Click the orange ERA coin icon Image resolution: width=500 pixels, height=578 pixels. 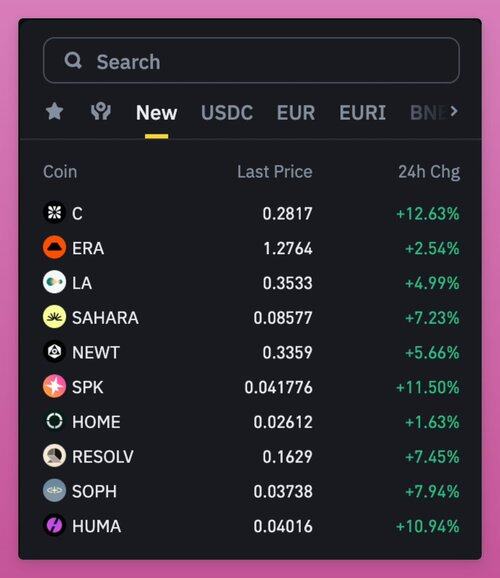[x=54, y=247]
